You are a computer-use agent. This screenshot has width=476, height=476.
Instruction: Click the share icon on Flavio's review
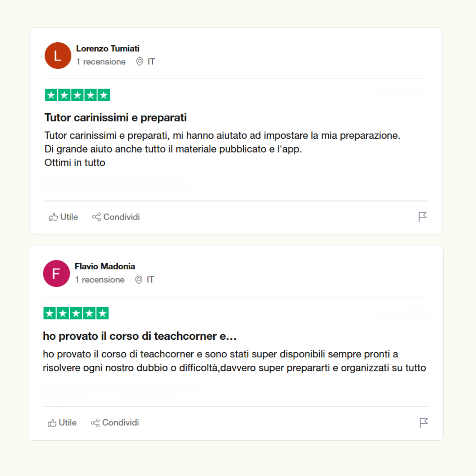(x=95, y=423)
